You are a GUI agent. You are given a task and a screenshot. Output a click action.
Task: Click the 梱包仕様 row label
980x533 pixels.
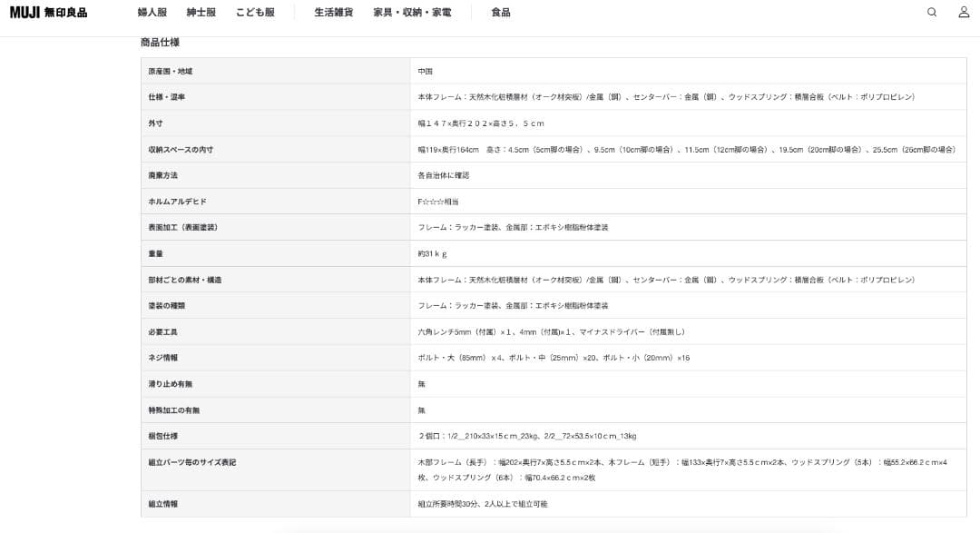(x=163, y=437)
